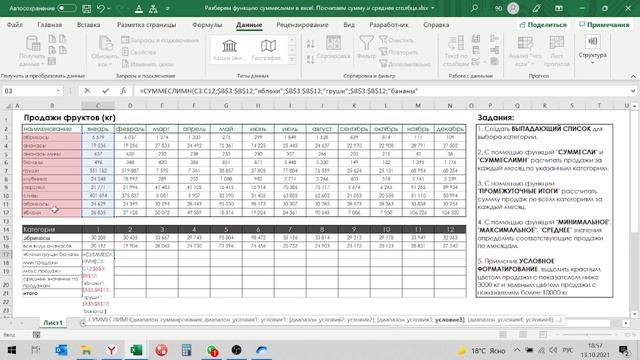Open the Файл tab
The image size is (640, 360).
pyautogui.click(x=15, y=25)
